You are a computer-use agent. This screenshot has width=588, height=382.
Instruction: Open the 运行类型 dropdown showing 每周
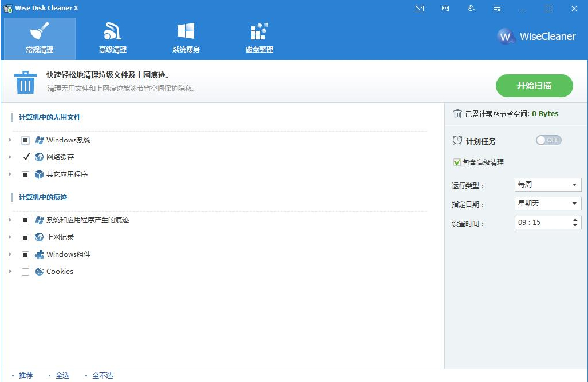pos(547,185)
